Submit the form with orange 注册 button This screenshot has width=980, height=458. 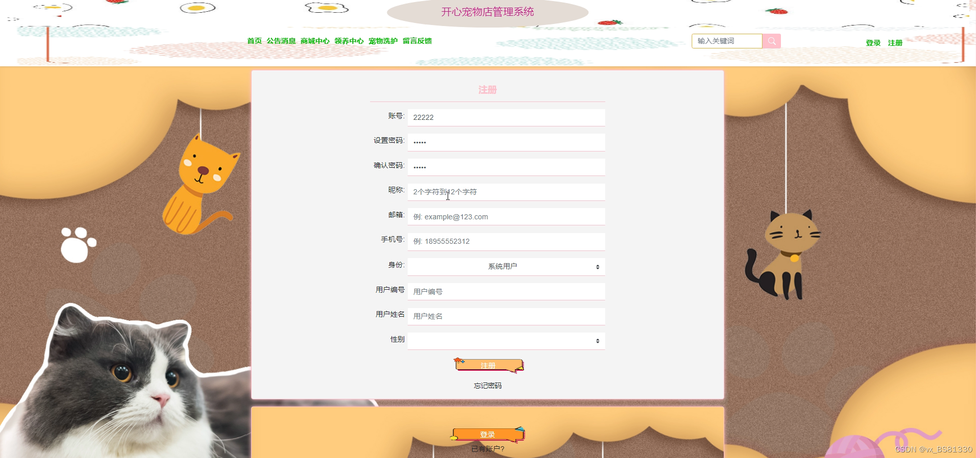(x=488, y=365)
